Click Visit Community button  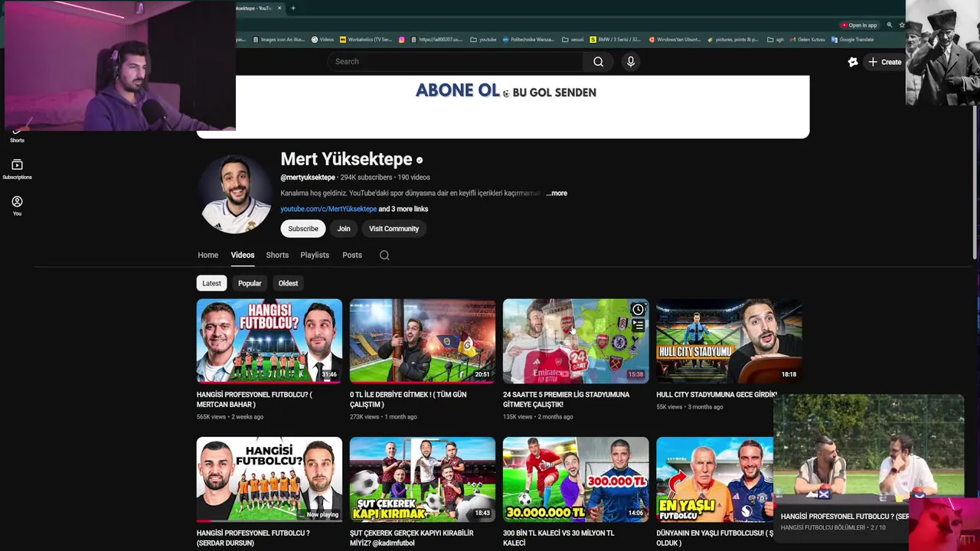pyautogui.click(x=394, y=229)
